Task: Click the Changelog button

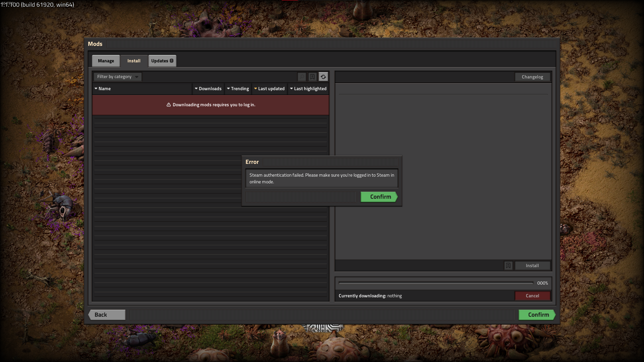Action: click(x=532, y=76)
